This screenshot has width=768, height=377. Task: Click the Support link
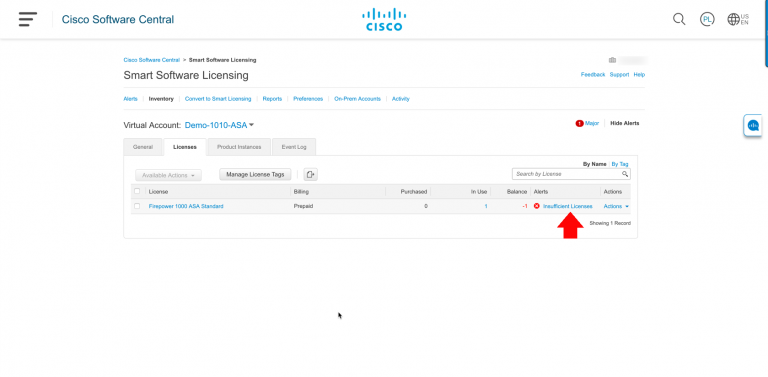click(x=619, y=74)
